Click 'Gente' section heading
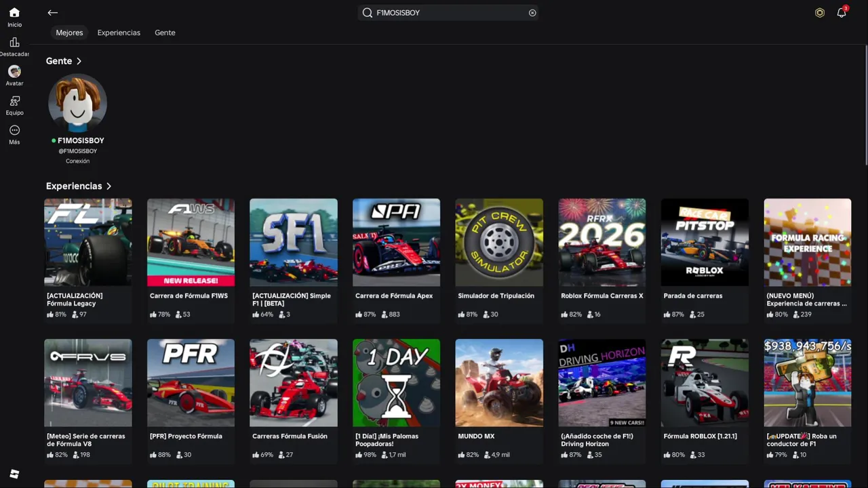Image resolution: width=868 pixels, height=488 pixels. 59,61
